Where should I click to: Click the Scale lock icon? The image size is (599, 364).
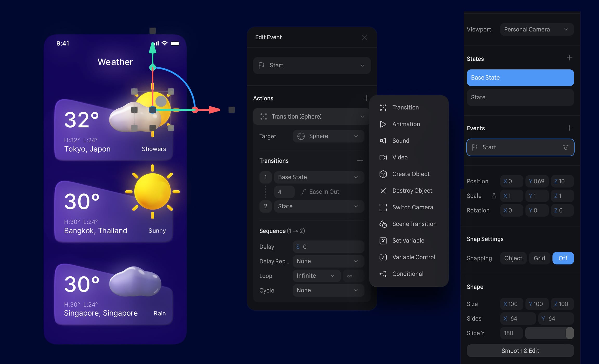494,196
